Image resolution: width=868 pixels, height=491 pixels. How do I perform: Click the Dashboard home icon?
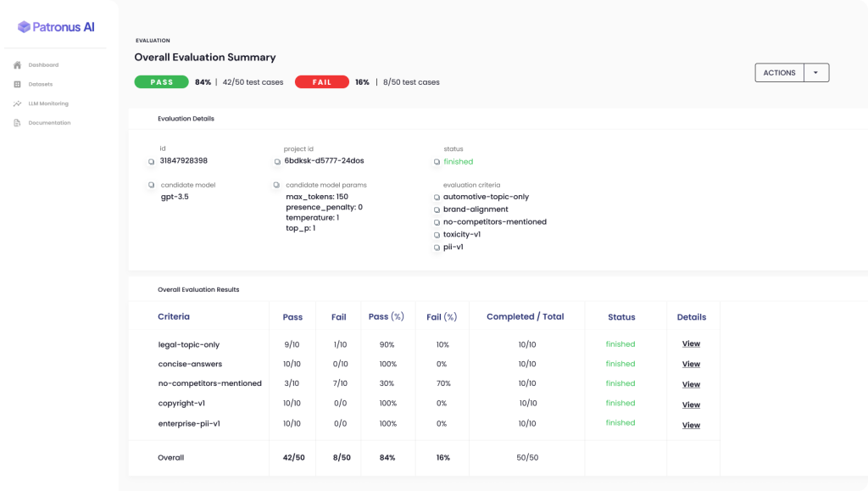[17, 65]
